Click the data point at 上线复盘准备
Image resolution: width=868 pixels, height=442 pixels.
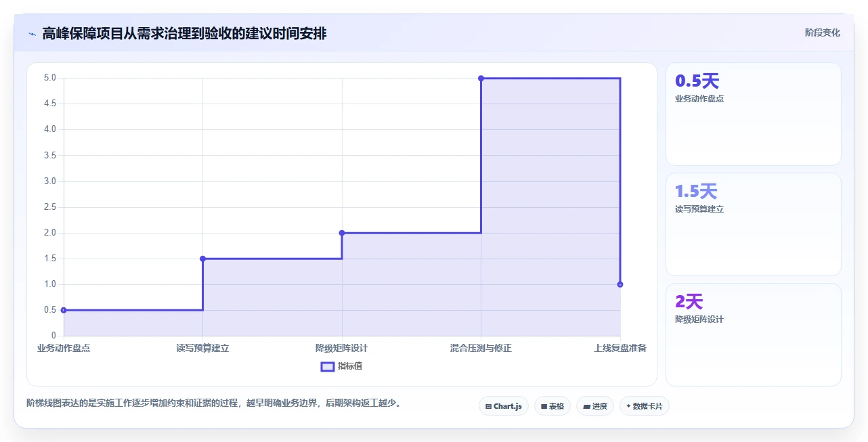pos(620,284)
